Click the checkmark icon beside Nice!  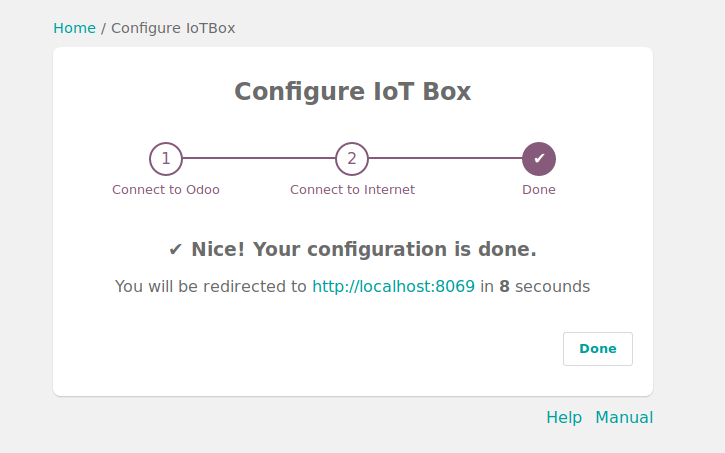(175, 250)
